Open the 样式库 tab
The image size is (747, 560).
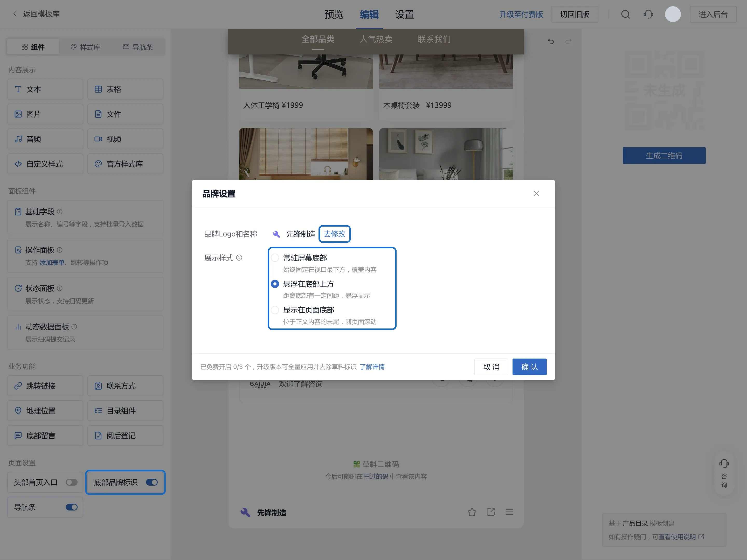pos(85,47)
